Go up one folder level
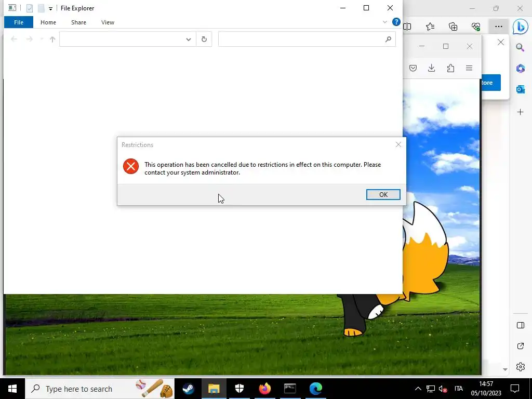This screenshot has width=532, height=399. 52,39
